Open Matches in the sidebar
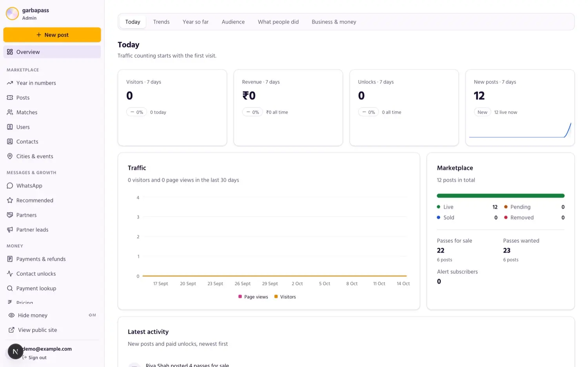 (x=52, y=112)
